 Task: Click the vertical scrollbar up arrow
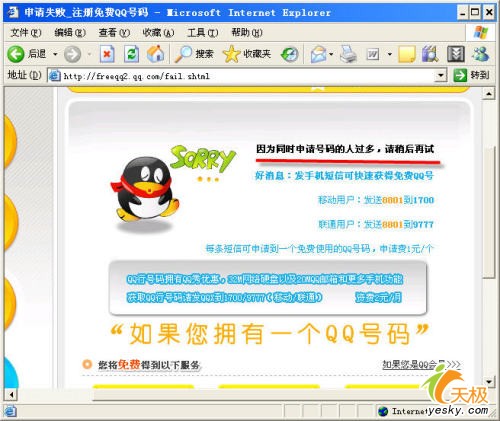(489, 94)
